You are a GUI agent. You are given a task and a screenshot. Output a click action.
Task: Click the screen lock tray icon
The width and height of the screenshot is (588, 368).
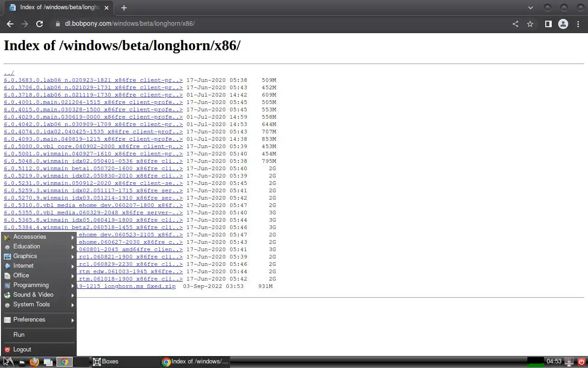570,362
